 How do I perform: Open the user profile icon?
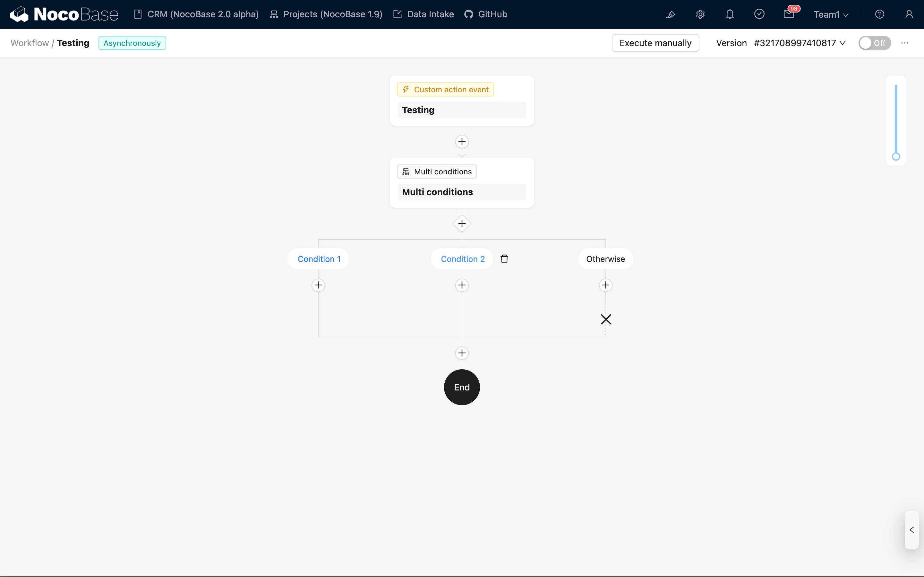(909, 14)
